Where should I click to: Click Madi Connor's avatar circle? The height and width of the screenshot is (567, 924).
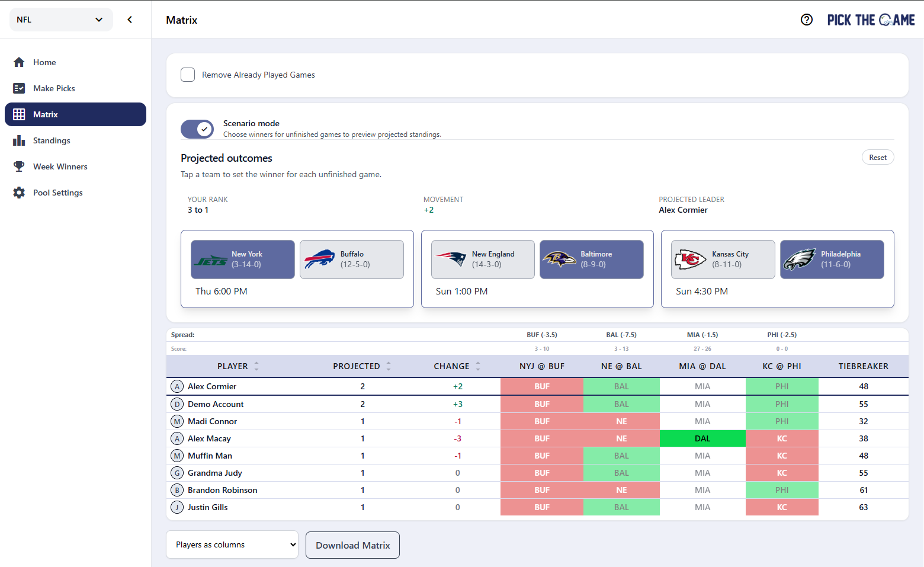pos(177,421)
